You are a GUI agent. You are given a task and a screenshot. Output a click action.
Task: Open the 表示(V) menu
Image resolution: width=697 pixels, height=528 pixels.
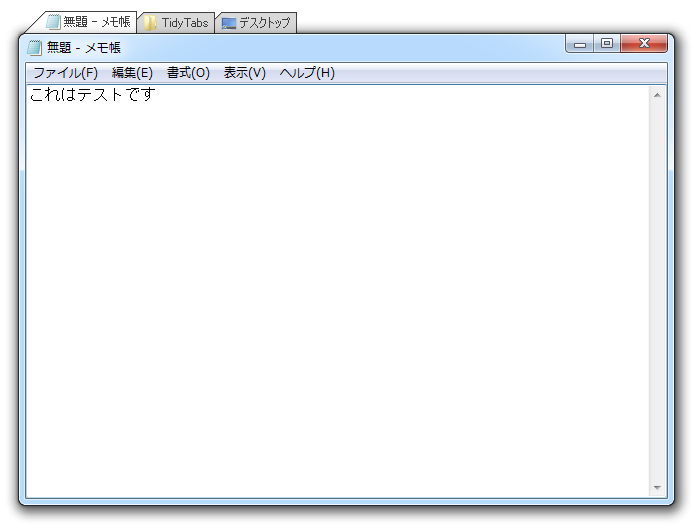[244, 72]
